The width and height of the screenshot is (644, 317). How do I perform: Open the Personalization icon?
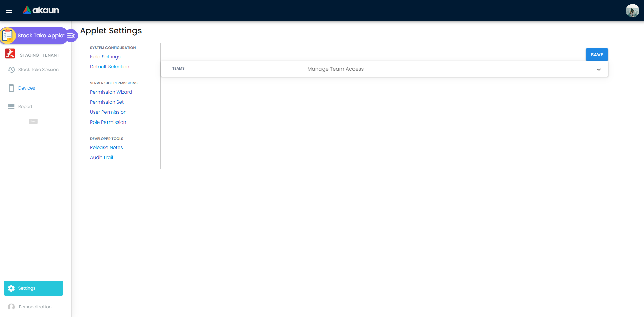pos(11,307)
